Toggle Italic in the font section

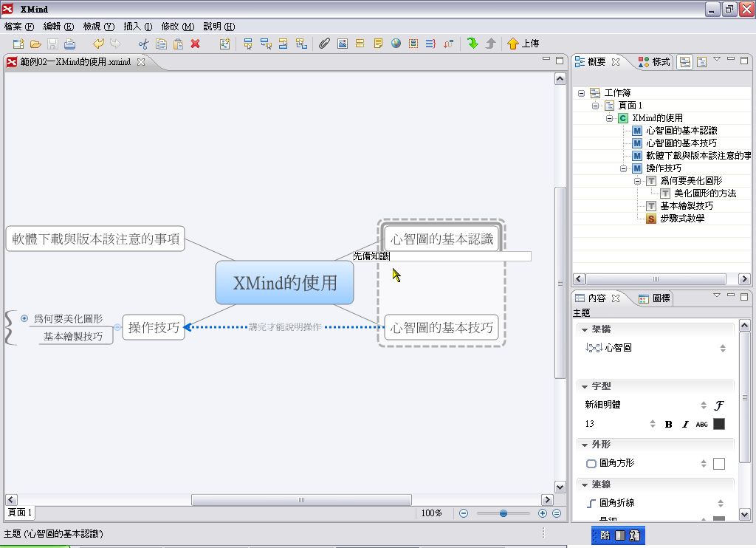pos(685,425)
